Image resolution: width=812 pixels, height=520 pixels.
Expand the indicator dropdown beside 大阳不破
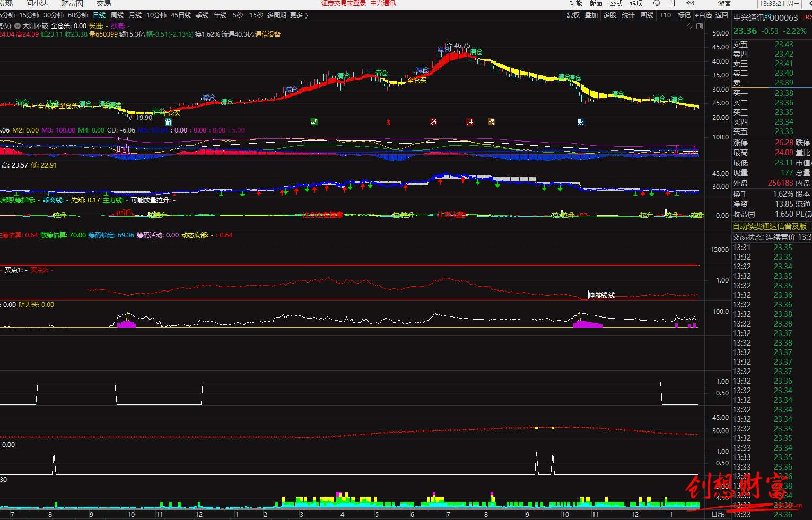[x=18, y=26]
